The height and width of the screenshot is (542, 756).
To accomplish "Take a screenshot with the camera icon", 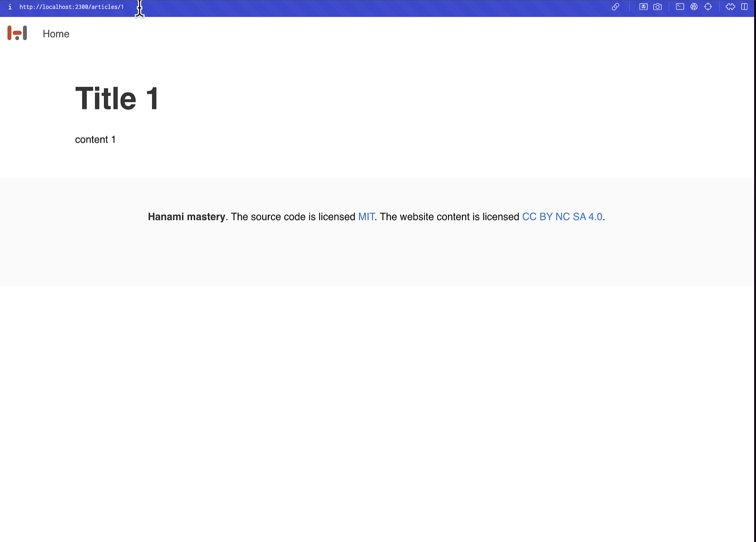I will (x=658, y=7).
